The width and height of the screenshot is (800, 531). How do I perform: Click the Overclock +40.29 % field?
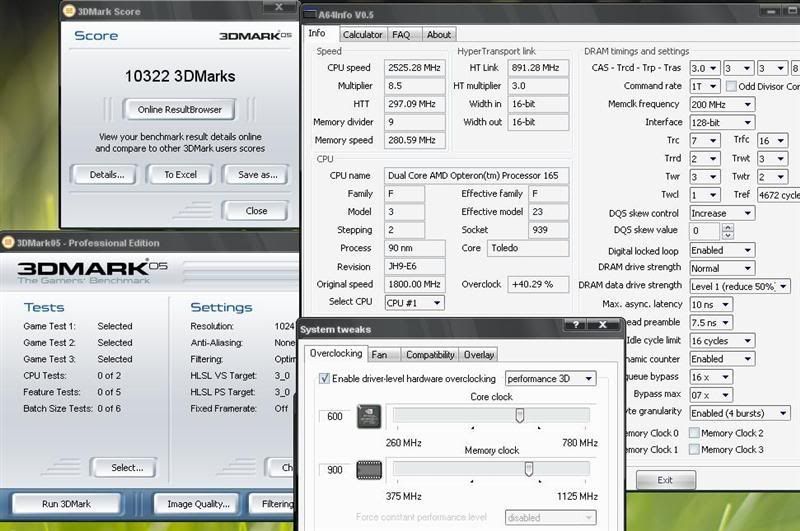click(x=538, y=284)
